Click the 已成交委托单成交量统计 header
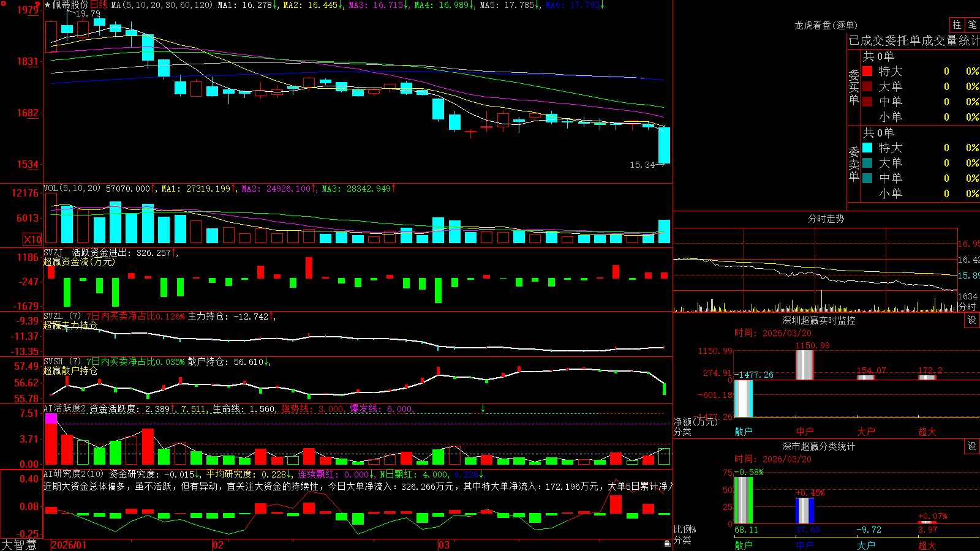This screenshot has height=551, width=980. (914, 40)
